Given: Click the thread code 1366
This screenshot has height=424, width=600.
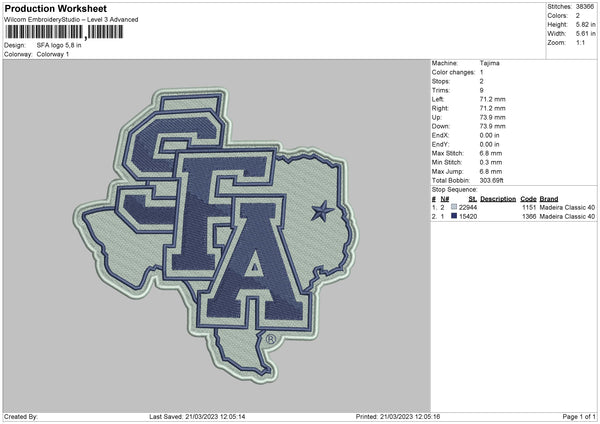Looking at the screenshot, I should 529,217.
